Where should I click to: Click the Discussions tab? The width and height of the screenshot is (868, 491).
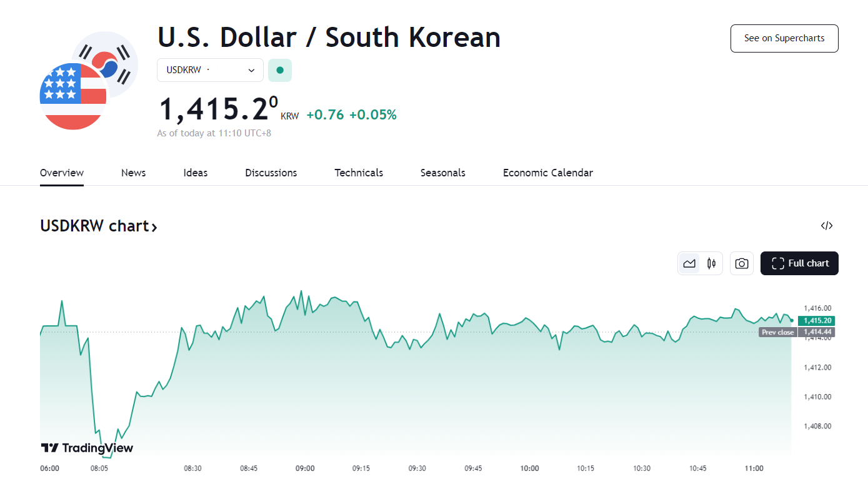tap(271, 173)
